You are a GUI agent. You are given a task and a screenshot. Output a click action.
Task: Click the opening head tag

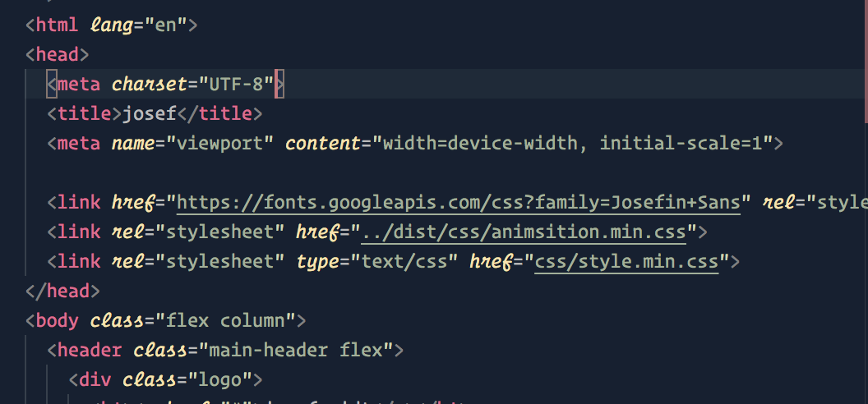[57, 54]
